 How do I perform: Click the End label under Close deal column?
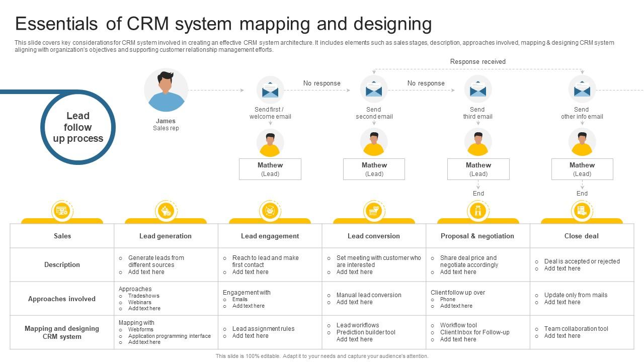click(582, 193)
